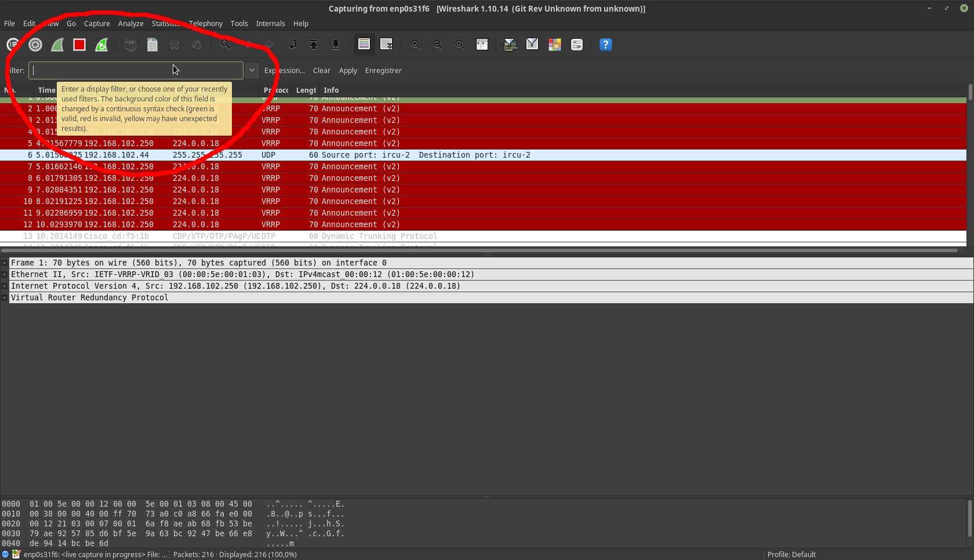
Task: Expand Virtual Router Redundancy Protocol details
Action: tap(5, 298)
